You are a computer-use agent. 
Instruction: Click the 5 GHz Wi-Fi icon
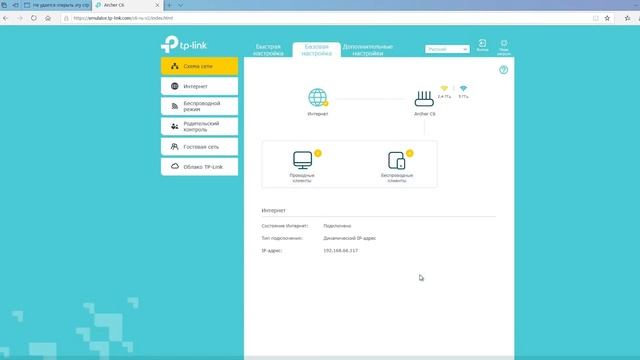(463, 89)
